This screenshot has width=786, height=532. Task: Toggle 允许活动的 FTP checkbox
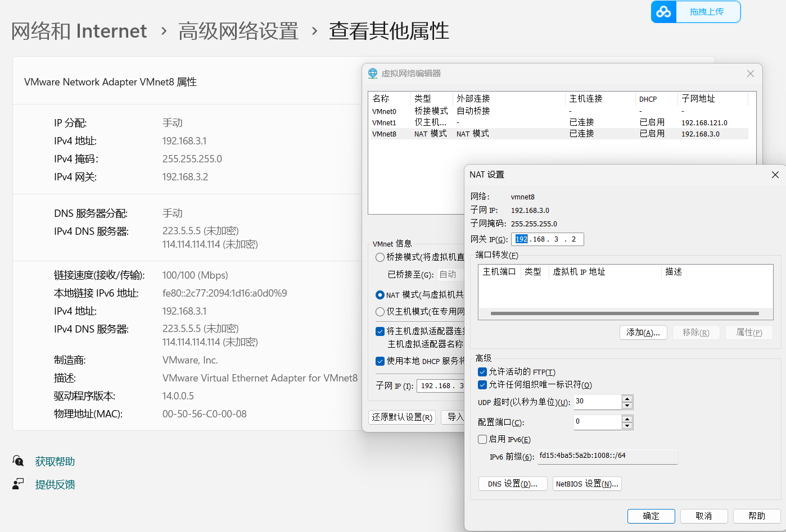(x=482, y=372)
